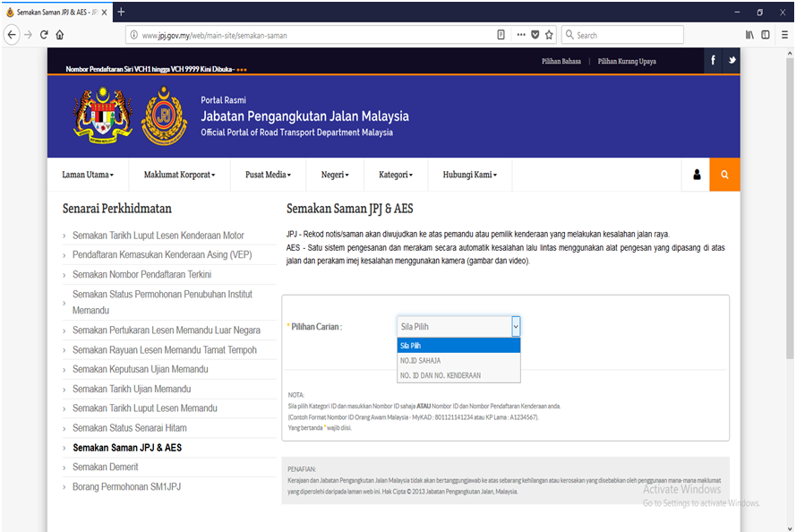Select NO. ID DAN NO. KENDERAAN option
This screenshot has width=796, height=532.
click(459, 375)
